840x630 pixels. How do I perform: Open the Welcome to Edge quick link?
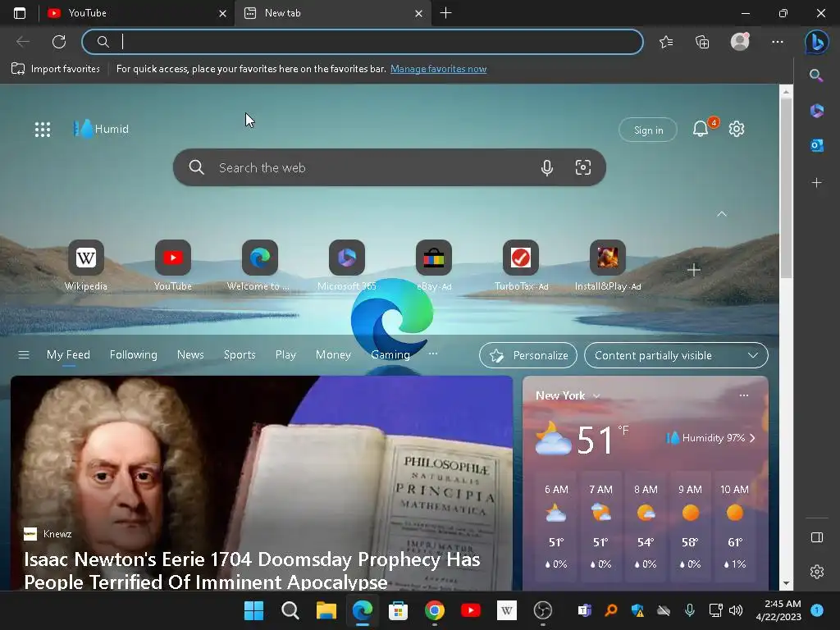[x=259, y=266]
